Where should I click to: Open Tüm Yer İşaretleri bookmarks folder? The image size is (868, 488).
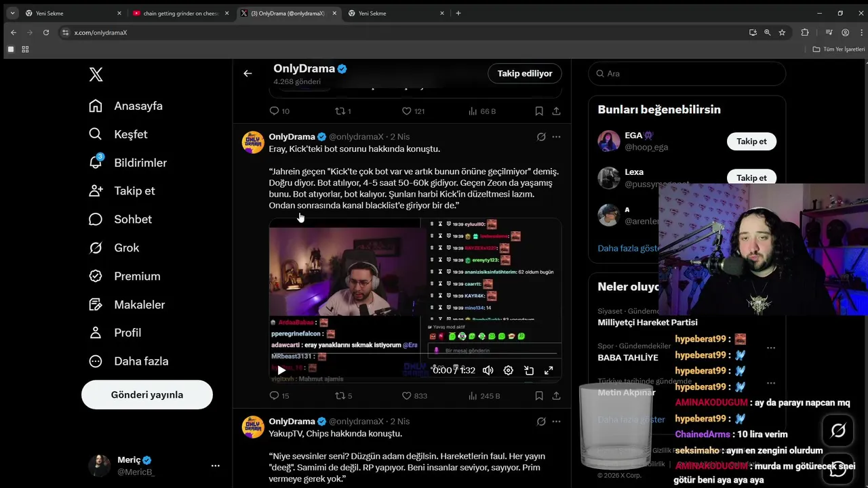coord(839,49)
